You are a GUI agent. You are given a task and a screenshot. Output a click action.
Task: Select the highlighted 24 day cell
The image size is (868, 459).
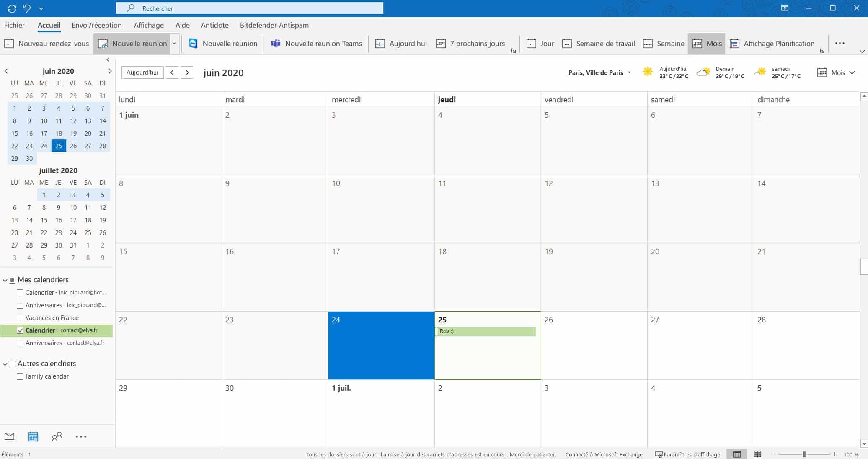tap(381, 346)
